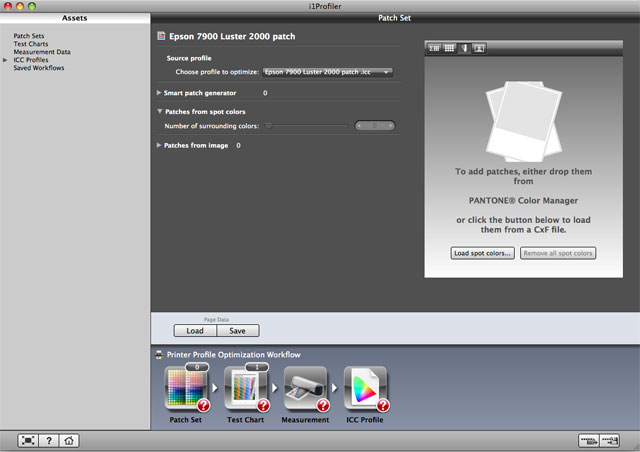
Task: Increase surrounding colors with right stepper arrow
Action: (391, 126)
